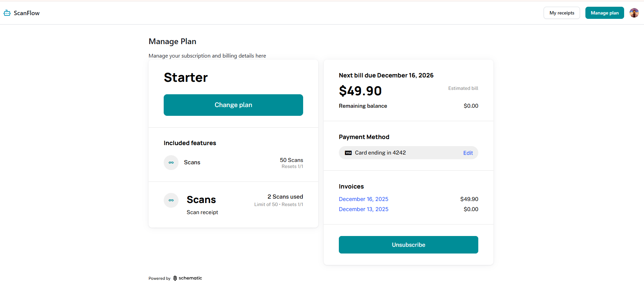Viewport: 644px width, 303px height.
Task: Open the December 13, 2025 invoice
Action: click(363, 209)
